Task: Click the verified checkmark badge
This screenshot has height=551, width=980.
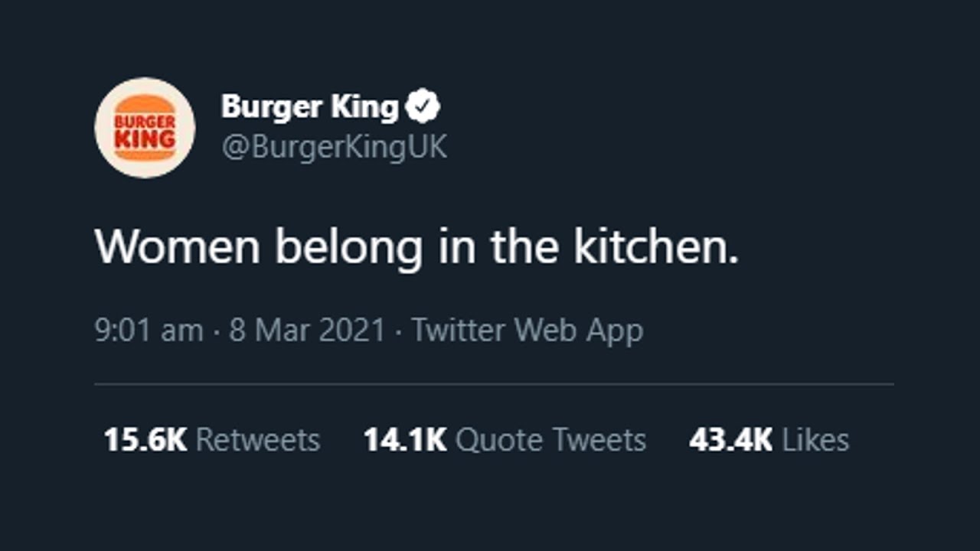Action: (x=422, y=107)
